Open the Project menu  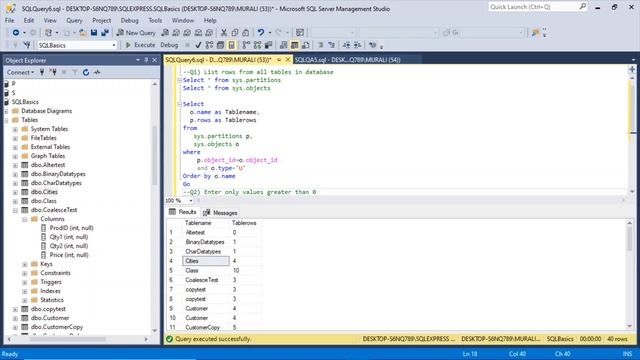(101, 20)
